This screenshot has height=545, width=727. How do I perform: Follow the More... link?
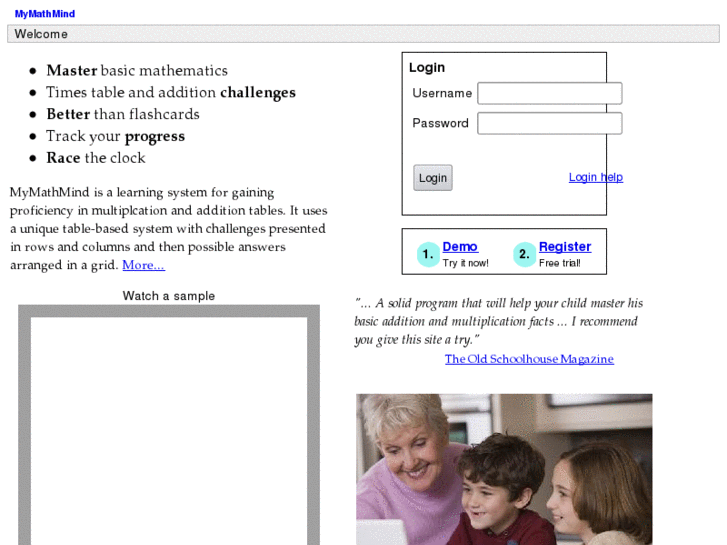pyautogui.click(x=143, y=265)
